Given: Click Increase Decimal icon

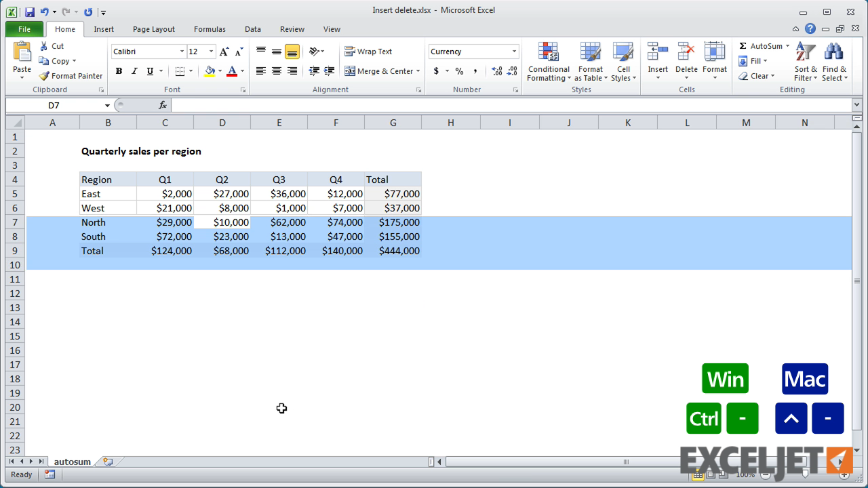Looking at the screenshot, I should [x=497, y=71].
